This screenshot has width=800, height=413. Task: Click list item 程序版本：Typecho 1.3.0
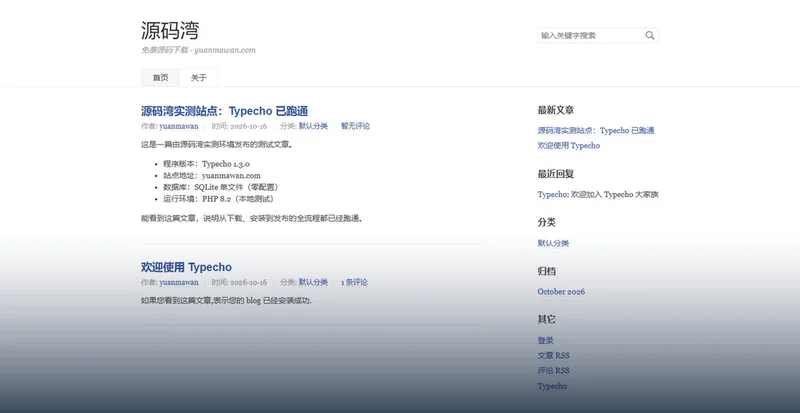tap(206, 164)
